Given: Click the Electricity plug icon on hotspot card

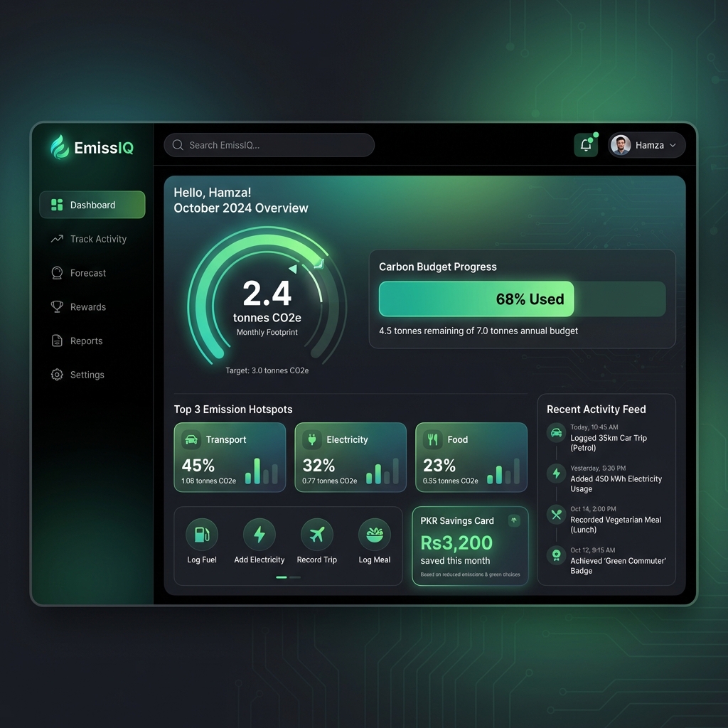Looking at the screenshot, I should (x=311, y=439).
